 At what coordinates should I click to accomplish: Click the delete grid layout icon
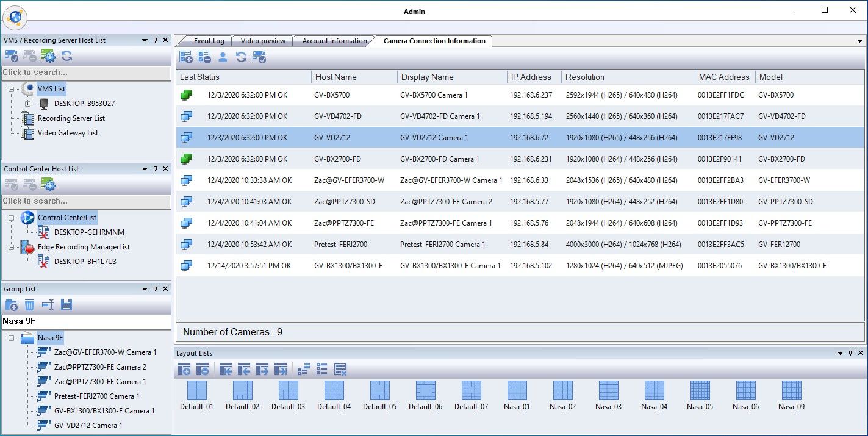340,369
